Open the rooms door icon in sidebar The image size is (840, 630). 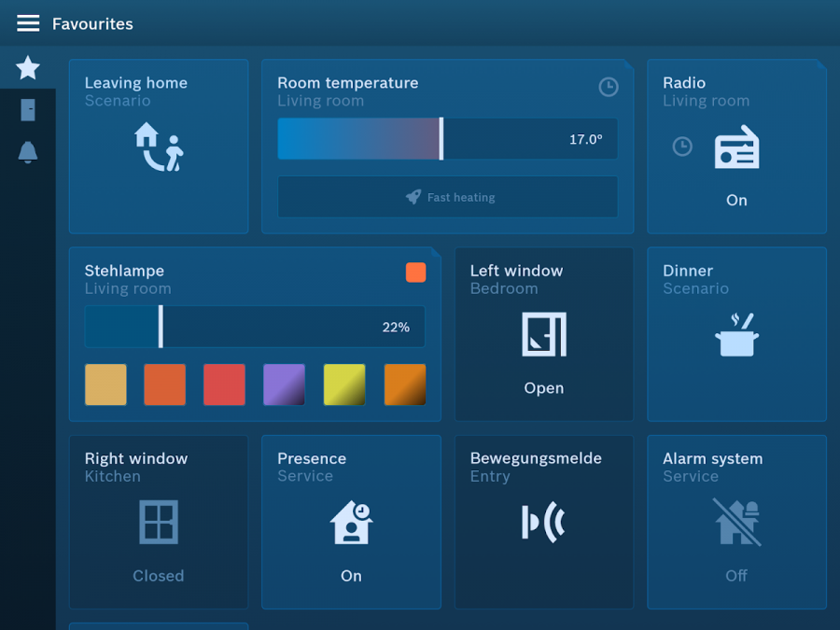28,110
